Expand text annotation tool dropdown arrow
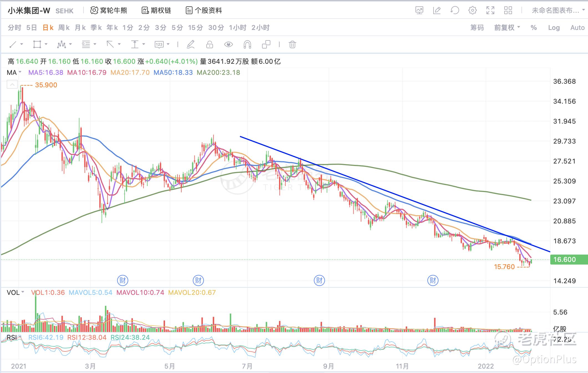Viewport: 588px width, 373px height. tap(95, 44)
